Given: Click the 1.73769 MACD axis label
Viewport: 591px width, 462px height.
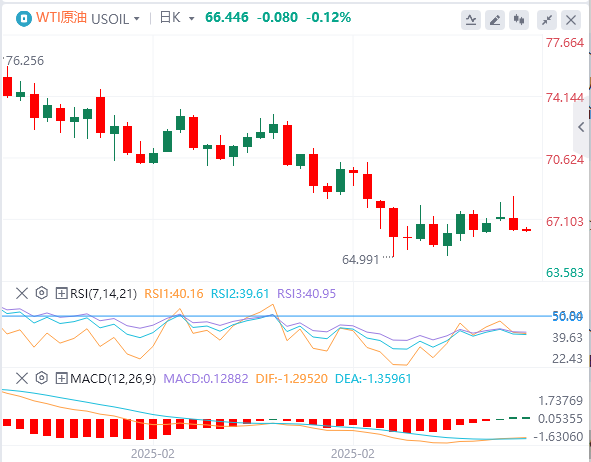Looking at the screenshot, I should 560,401.
